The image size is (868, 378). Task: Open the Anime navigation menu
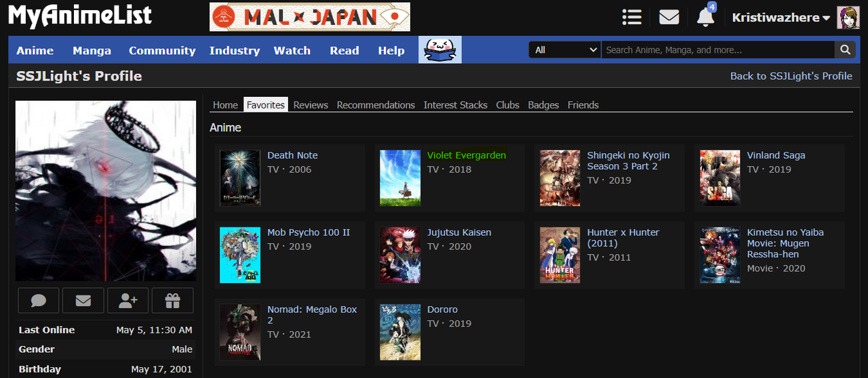(35, 51)
